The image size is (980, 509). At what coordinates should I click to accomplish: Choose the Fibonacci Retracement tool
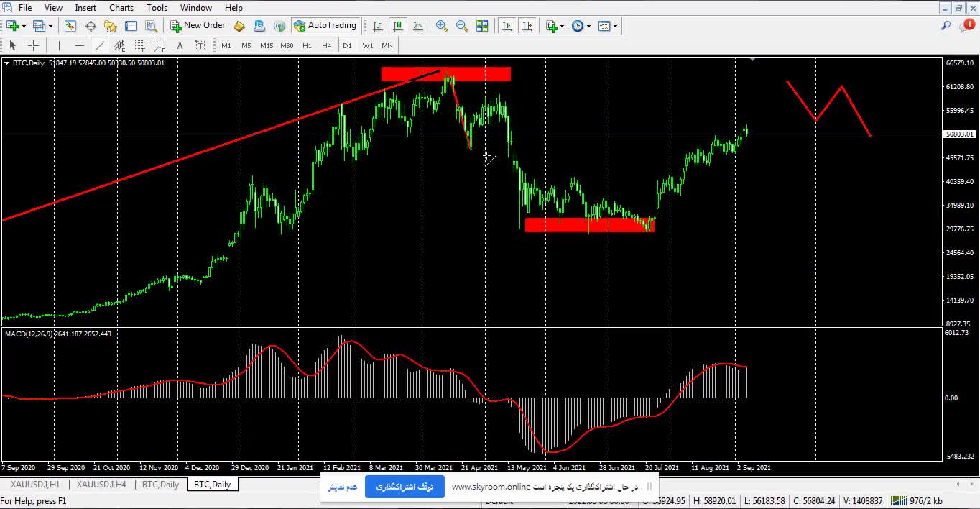click(139, 45)
